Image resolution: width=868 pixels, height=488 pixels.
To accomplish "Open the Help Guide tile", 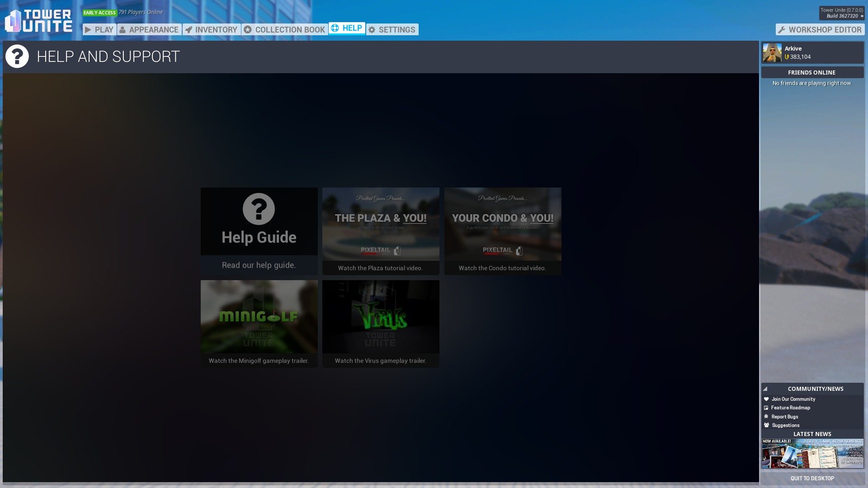I will click(x=259, y=231).
